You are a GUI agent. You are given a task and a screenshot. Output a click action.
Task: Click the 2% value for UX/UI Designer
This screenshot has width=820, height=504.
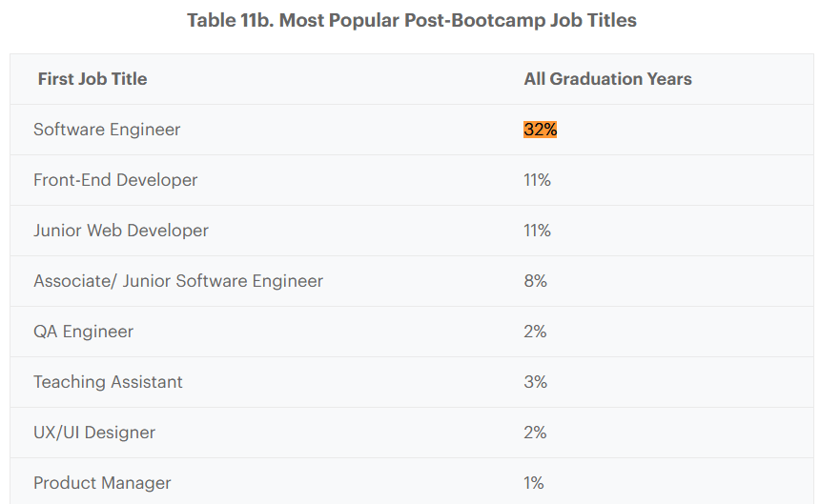535,433
